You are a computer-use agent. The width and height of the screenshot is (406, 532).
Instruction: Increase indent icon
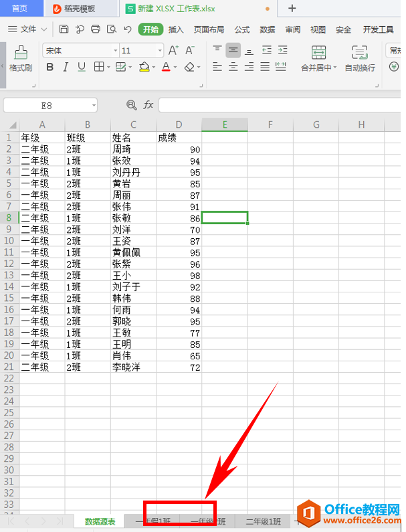coord(282,50)
